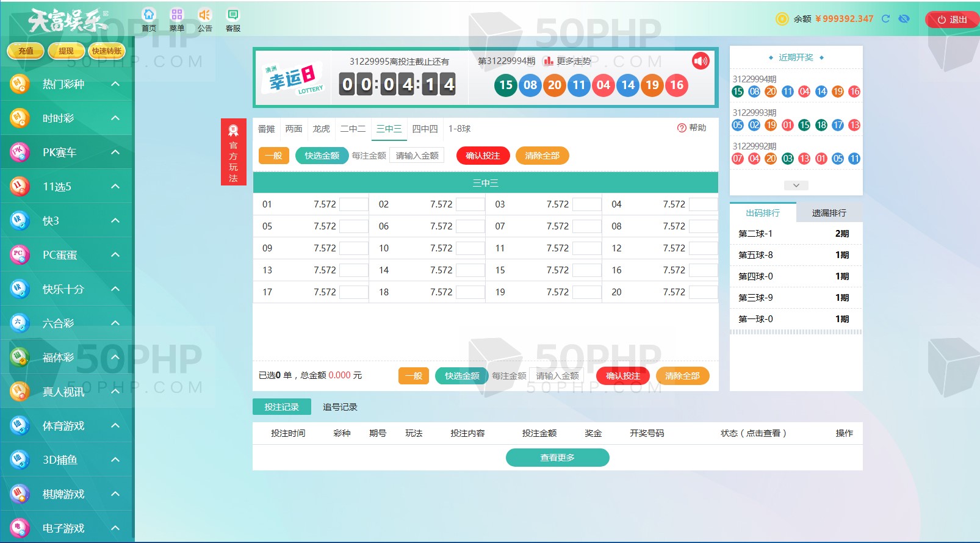This screenshot has height=543, width=980.
Task: Click the top 请输入金额 amount field
Action: (417, 156)
